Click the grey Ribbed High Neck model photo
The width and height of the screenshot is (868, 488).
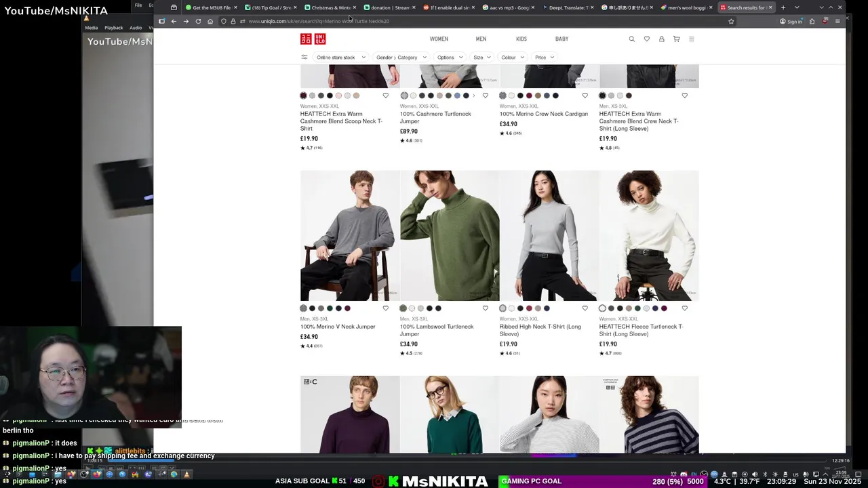point(549,235)
